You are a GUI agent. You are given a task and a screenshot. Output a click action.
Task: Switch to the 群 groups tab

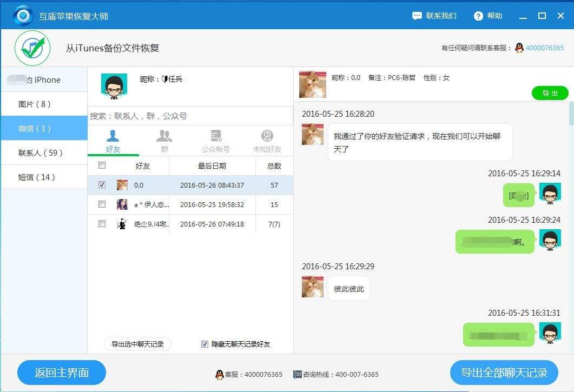point(164,141)
